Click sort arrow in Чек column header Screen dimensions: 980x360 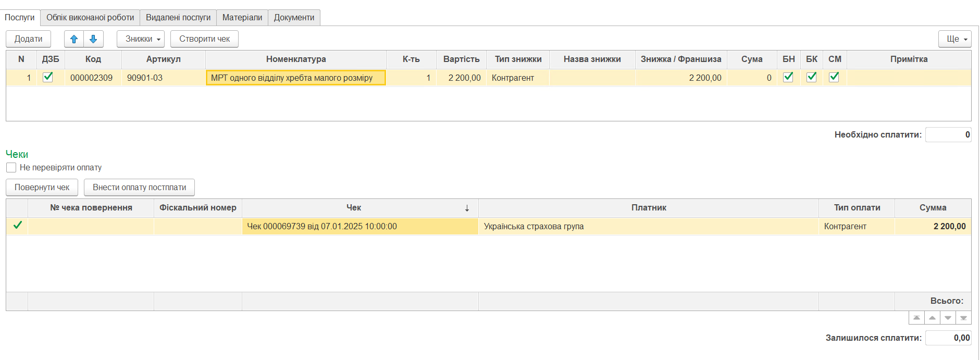(467, 208)
